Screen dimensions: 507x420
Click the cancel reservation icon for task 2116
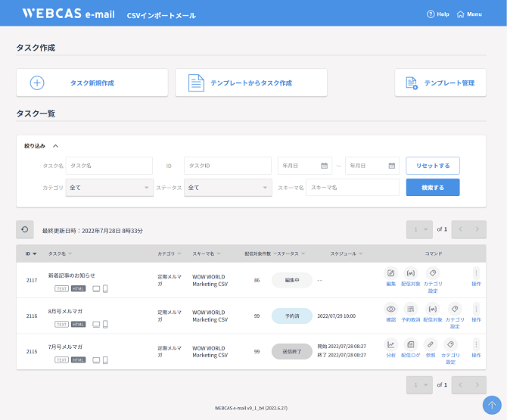tap(411, 309)
